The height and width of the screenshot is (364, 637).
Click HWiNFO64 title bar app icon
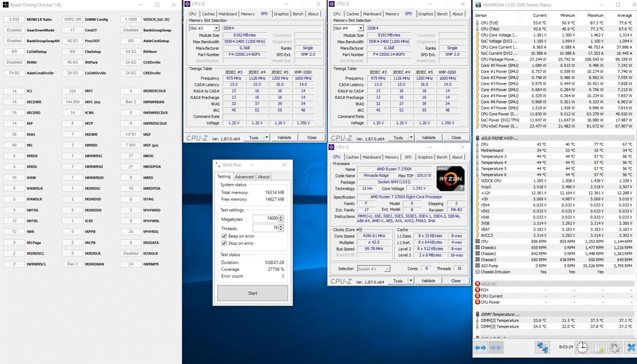point(479,5)
